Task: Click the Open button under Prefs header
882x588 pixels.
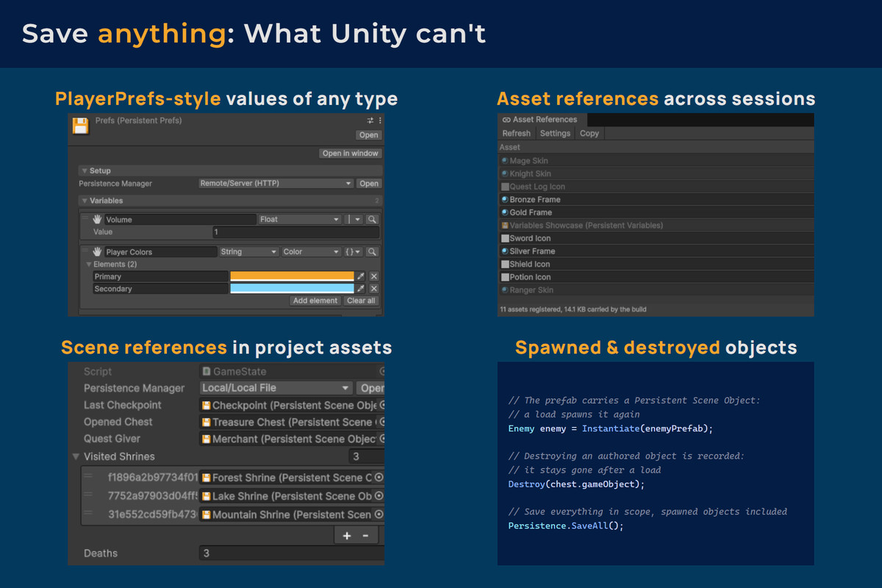Action: (369, 135)
